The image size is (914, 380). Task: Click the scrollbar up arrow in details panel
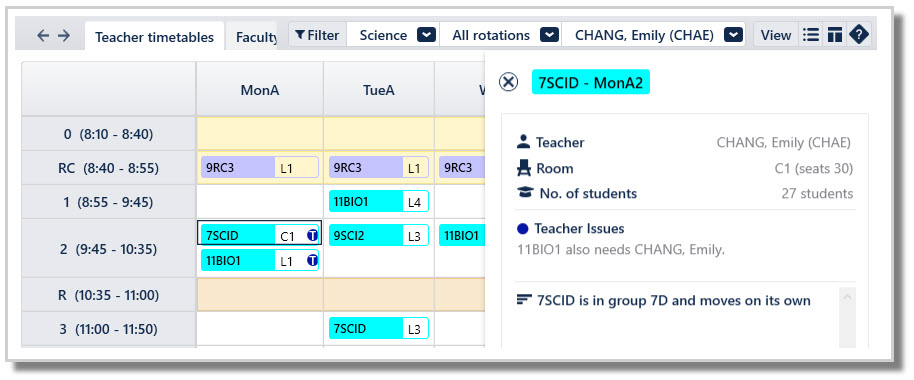pos(847,297)
